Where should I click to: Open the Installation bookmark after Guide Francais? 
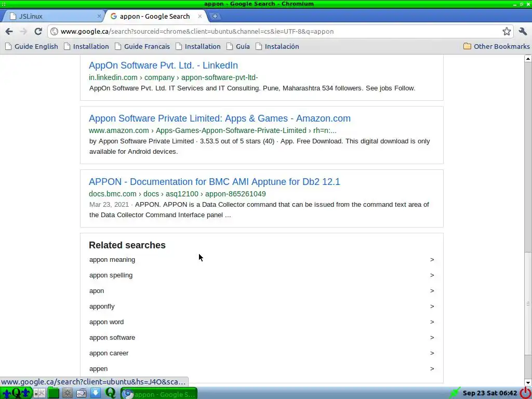(198, 46)
